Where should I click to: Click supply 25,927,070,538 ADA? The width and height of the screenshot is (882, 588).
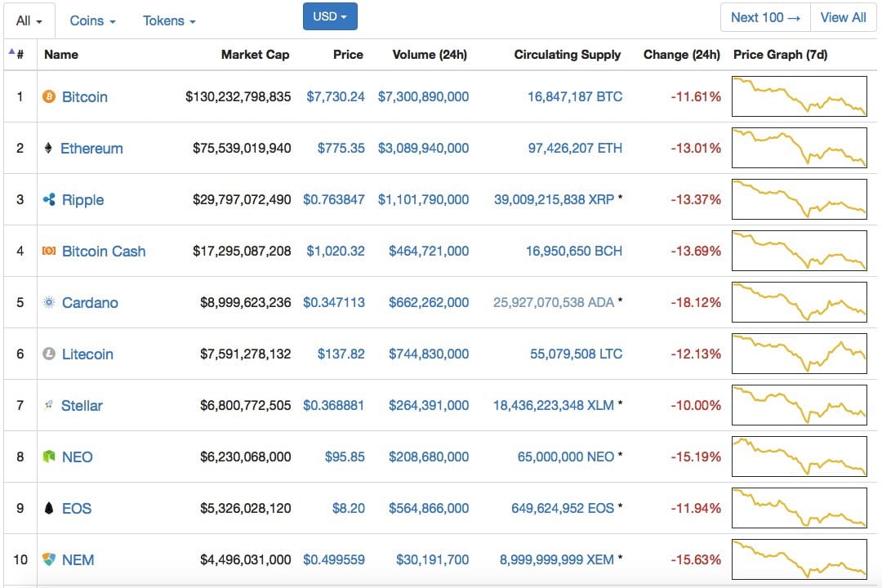coord(554,303)
